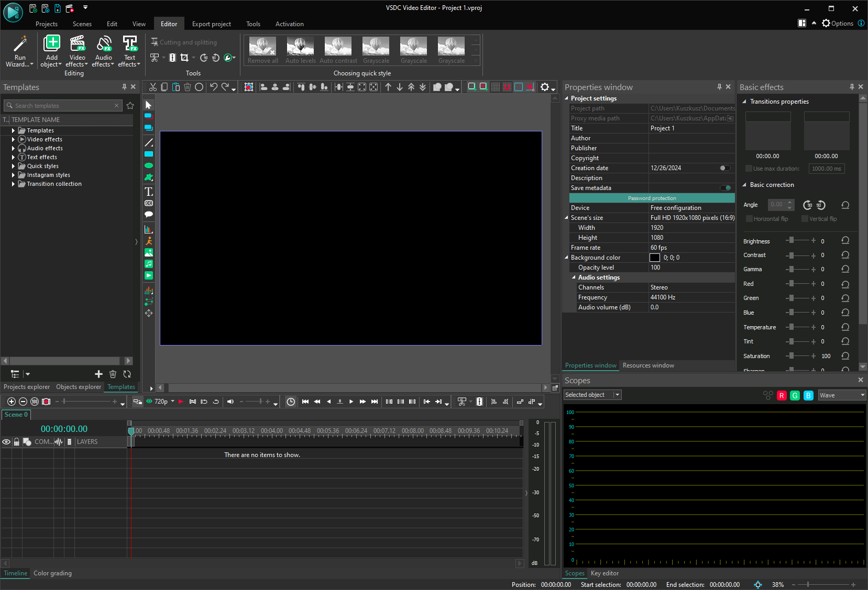868x590 pixels.
Task: Open Audio effects in the ribbon
Action: tap(103, 51)
